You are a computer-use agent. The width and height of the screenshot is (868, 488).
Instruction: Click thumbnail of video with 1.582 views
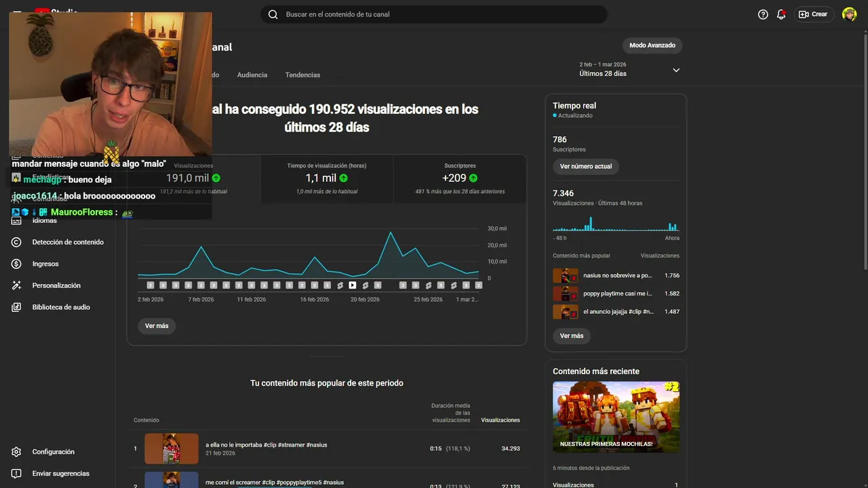coord(566,293)
